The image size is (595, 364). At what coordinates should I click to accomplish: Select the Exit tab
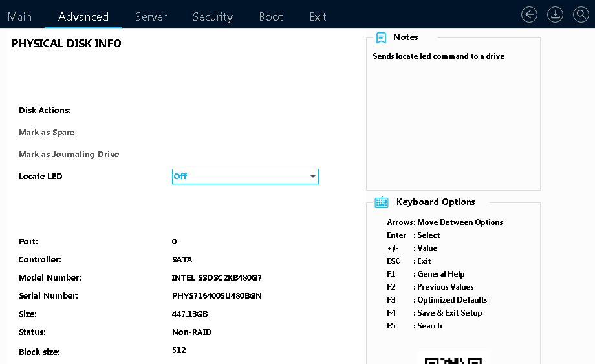click(x=318, y=17)
